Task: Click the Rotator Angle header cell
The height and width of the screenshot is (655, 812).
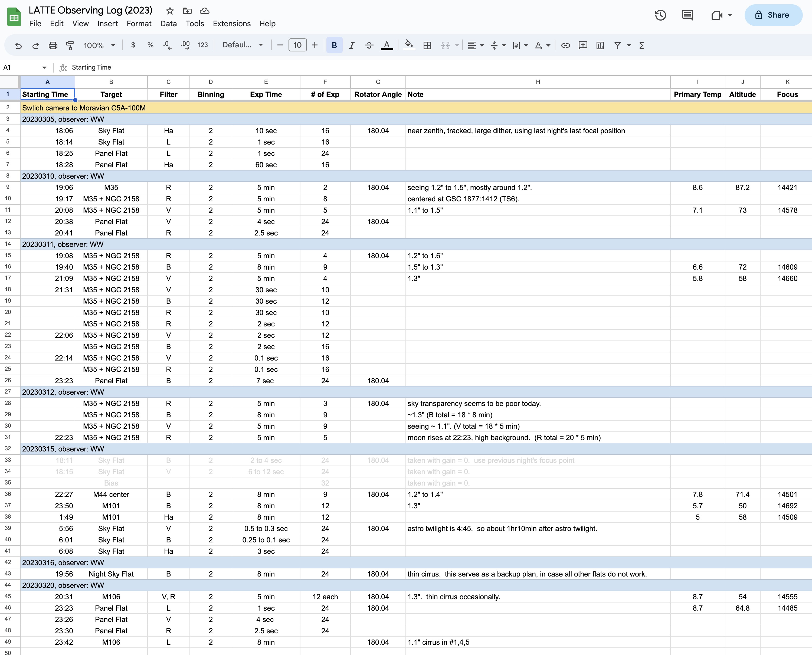Action: click(x=378, y=94)
